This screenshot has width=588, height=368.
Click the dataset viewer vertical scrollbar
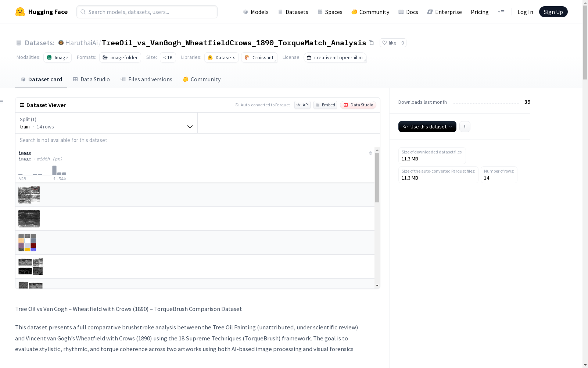tap(377, 177)
